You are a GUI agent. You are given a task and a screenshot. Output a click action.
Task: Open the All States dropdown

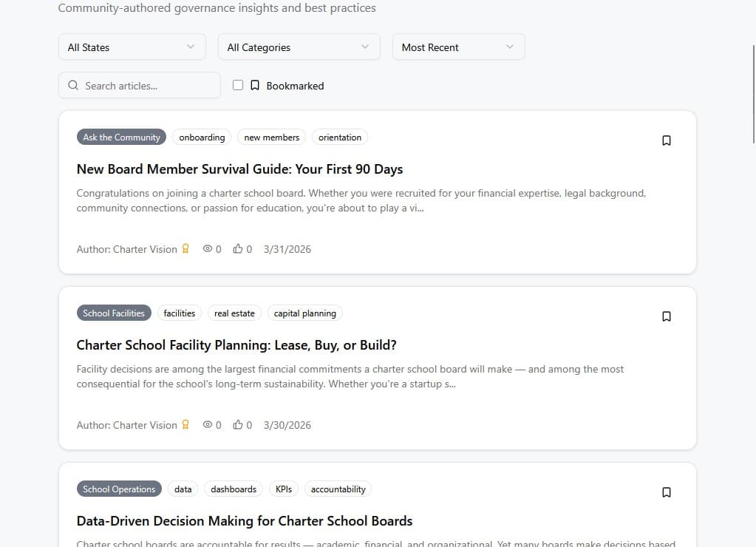[132, 47]
